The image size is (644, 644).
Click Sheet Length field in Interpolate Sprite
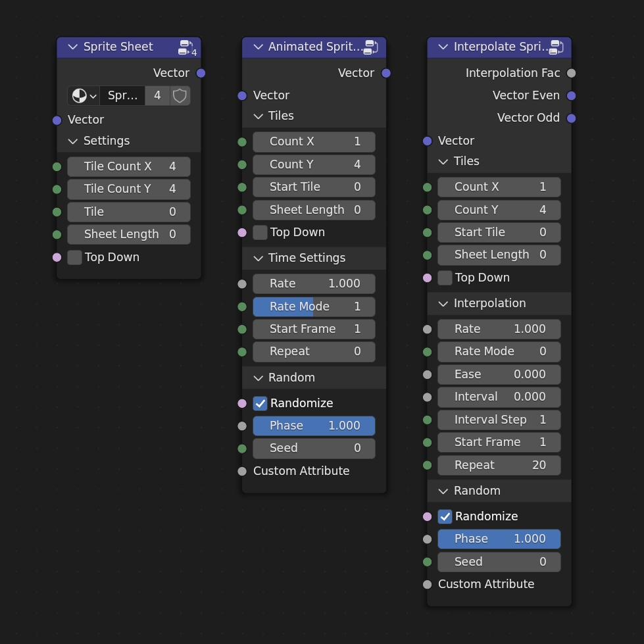(499, 255)
